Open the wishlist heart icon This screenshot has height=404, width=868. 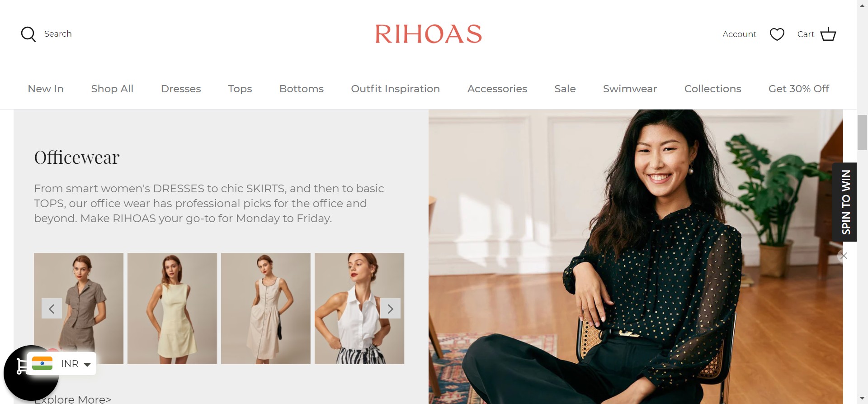[x=777, y=34]
